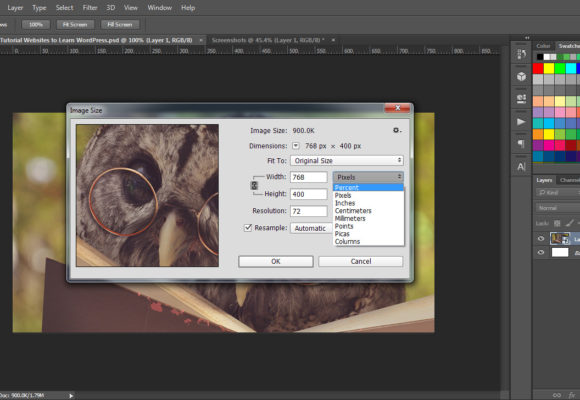Expand panels using the double-arrow icon
580x400 pixels.
(x=527, y=38)
